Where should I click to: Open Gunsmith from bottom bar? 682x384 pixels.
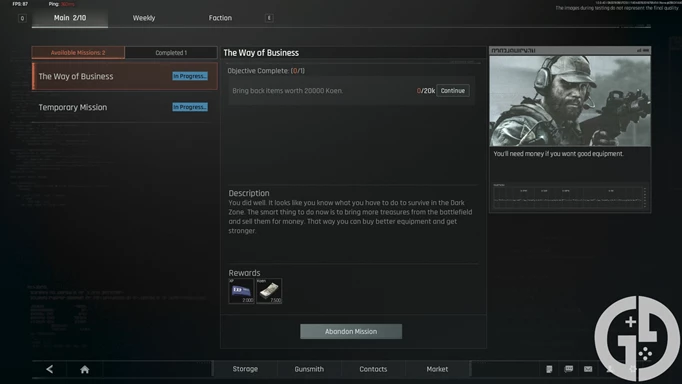point(309,369)
